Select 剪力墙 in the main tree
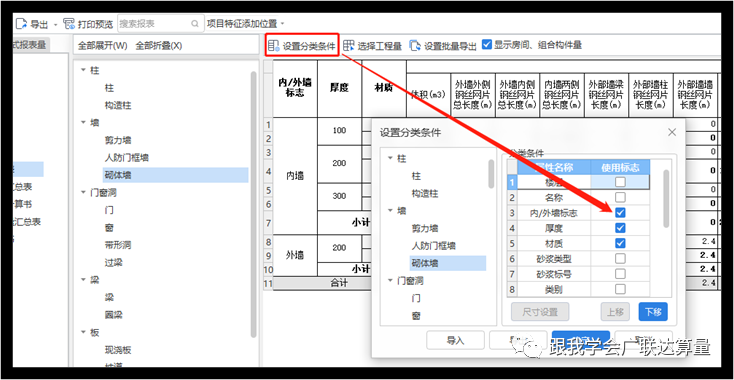The height and width of the screenshot is (380, 734). [x=118, y=140]
